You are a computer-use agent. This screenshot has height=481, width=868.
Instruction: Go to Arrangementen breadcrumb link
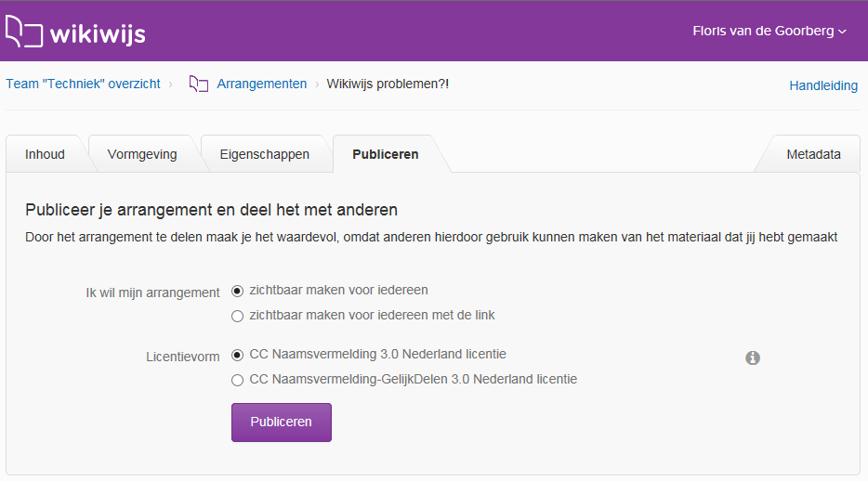[262, 84]
